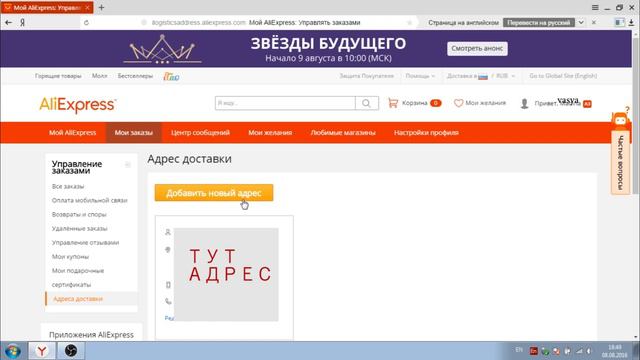Screen dimensions: 640x360
Task: Open "Мои желания" orange menu tab
Action: coord(270,133)
